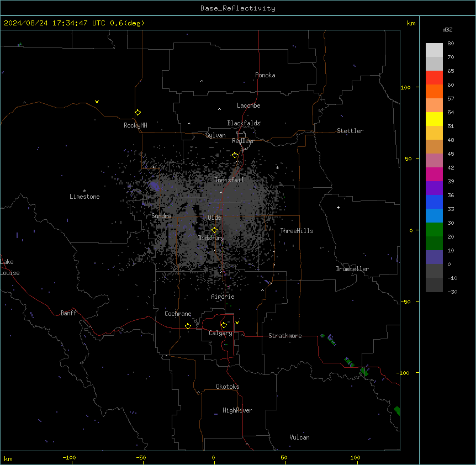Screen dimensions: 476x465
Task: Click the -50 tick on the vertical axis
Action: (405, 302)
